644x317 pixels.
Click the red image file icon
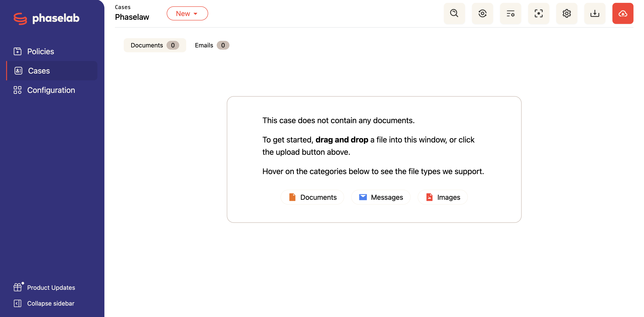tap(429, 197)
